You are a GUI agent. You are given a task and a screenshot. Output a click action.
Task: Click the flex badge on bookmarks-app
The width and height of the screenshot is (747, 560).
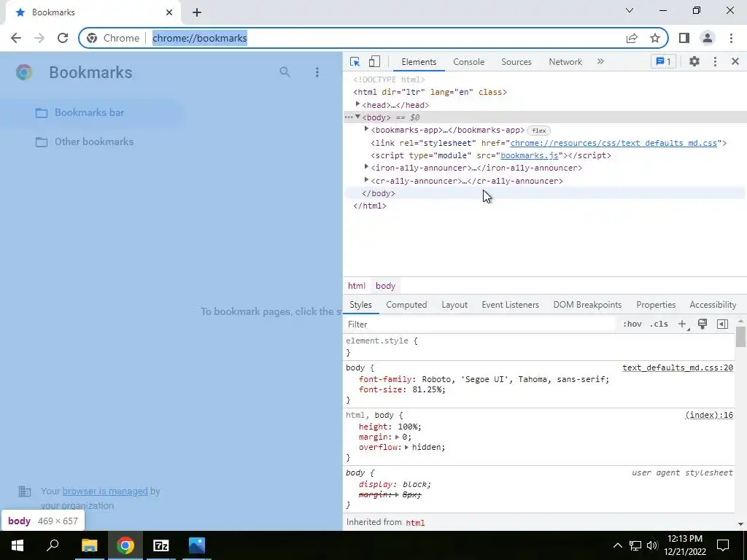pos(539,131)
